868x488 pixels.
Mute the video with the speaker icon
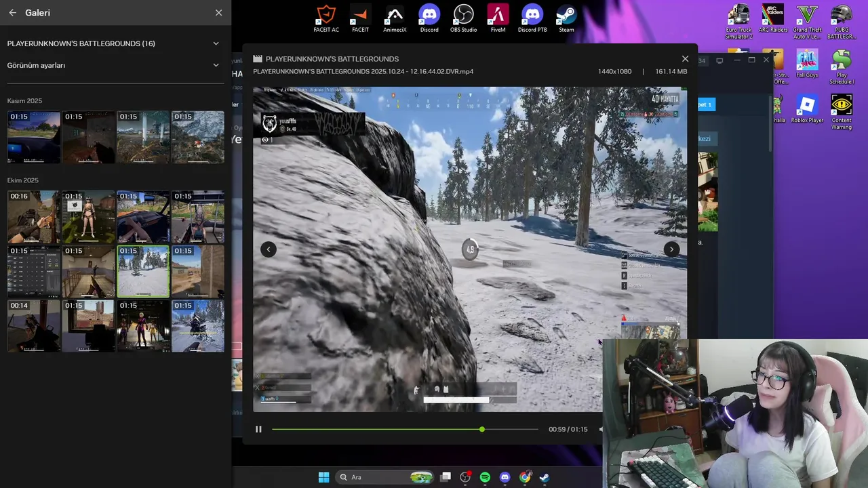(601, 429)
